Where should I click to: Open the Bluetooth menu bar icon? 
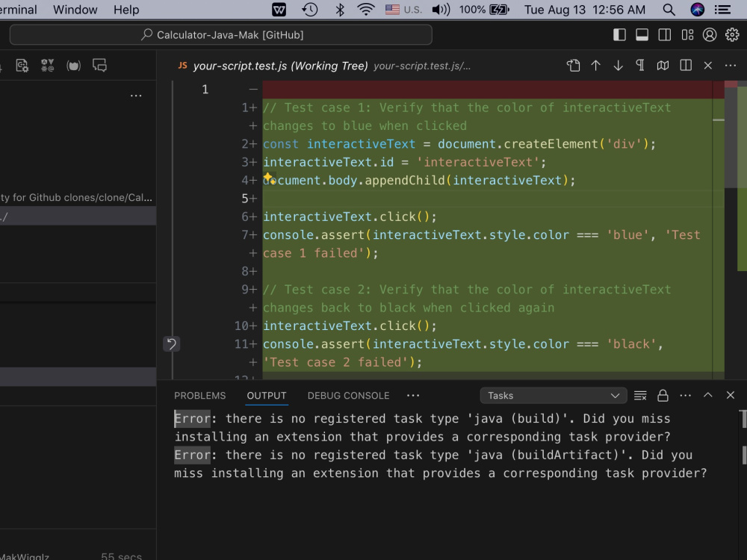point(340,10)
